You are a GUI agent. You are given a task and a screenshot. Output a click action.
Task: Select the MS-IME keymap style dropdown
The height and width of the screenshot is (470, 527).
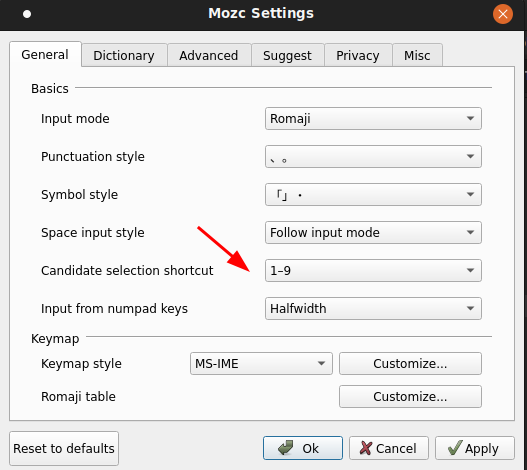[261, 364]
